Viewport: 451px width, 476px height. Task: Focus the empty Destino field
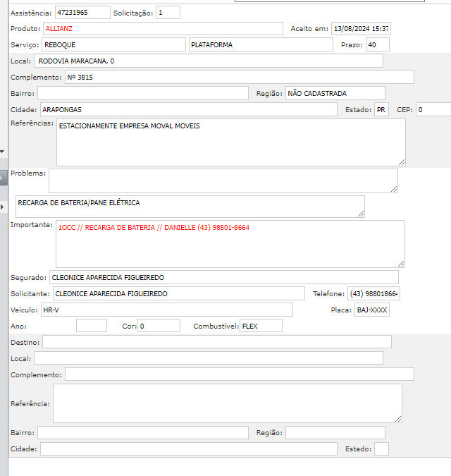216,342
